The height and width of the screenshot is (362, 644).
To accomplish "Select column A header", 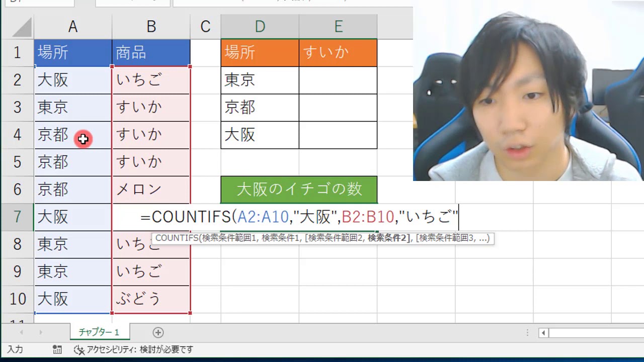I will tap(73, 27).
